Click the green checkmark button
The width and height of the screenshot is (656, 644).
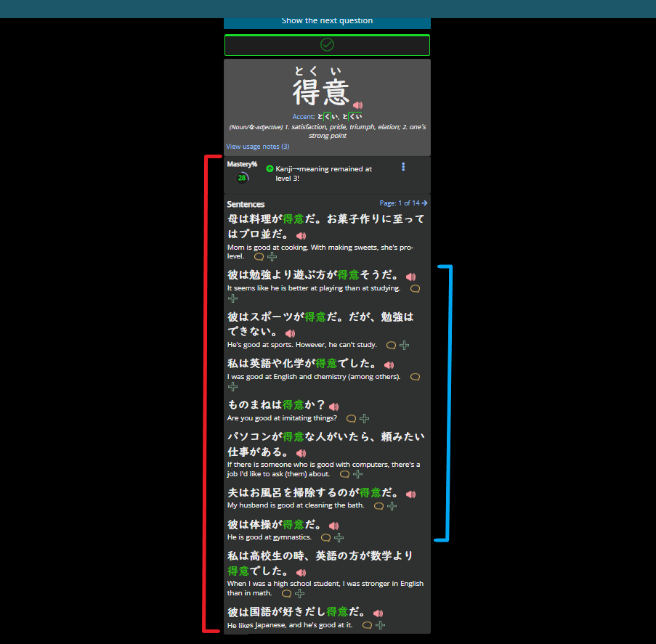[x=327, y=45]
